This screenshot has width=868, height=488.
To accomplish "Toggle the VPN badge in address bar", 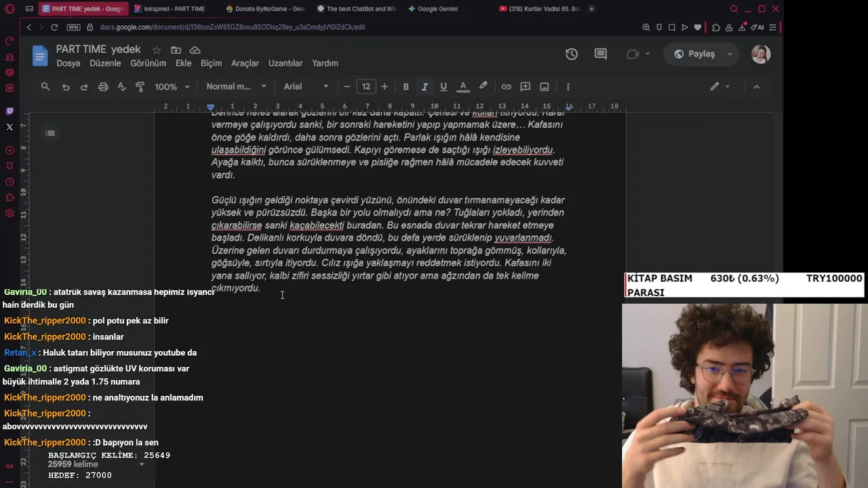I will (73, 27).
